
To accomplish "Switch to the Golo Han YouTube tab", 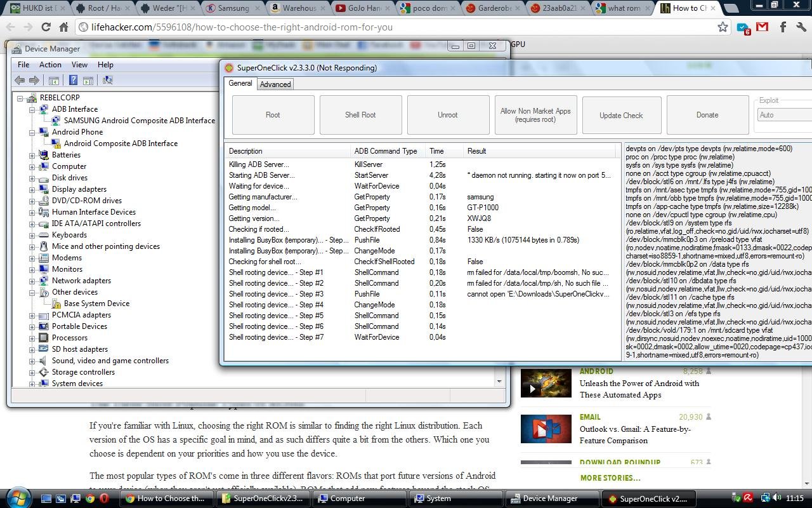I will [362, 8].
